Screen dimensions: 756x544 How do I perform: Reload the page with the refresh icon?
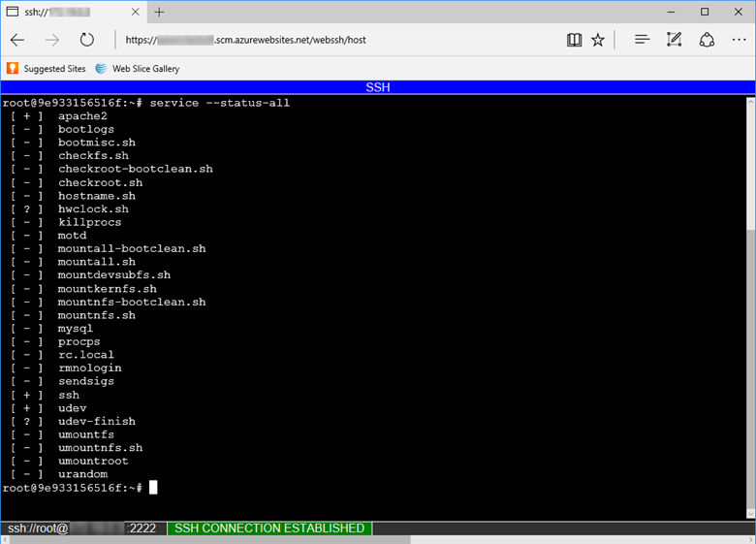[87, 40]
